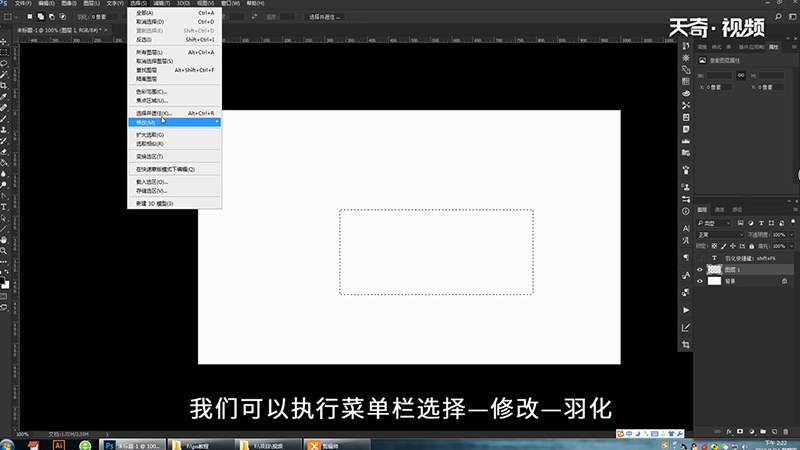Toggle pixel layer filter icon

740,223
